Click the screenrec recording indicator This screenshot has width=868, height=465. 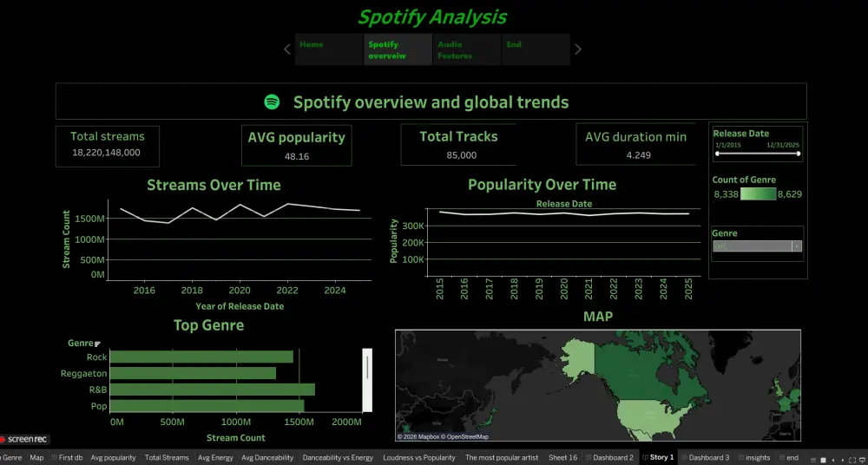[24, 440]
